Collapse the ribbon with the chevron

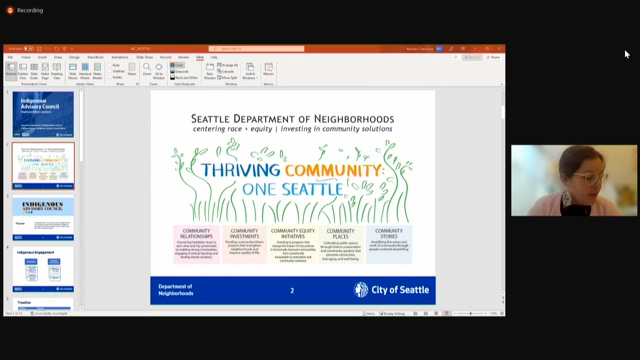[502, 84]
